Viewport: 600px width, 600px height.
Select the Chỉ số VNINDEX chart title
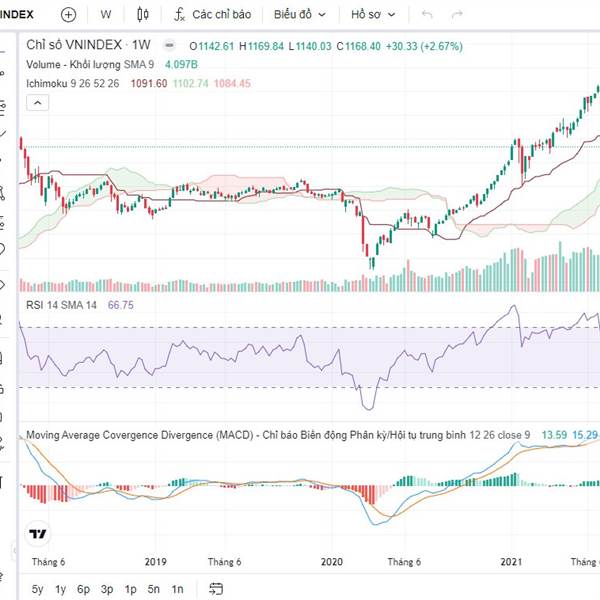pyautogui.click(x=88, y=45)
